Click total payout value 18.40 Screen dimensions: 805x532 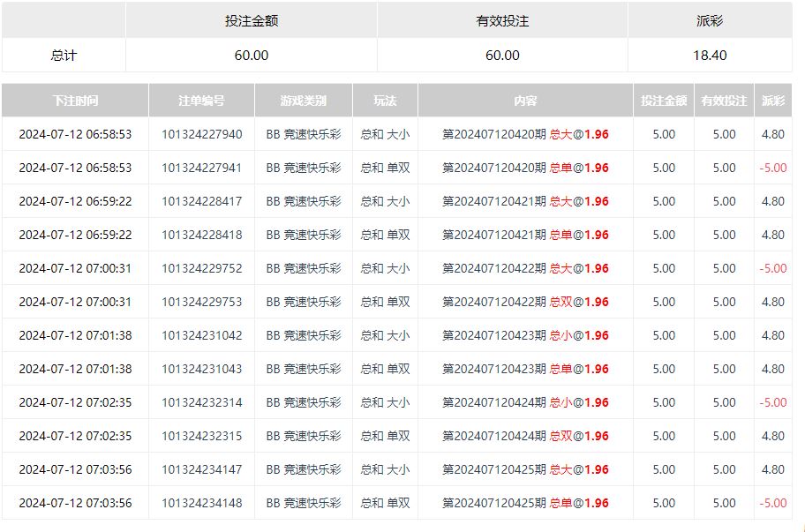(710, 55)
